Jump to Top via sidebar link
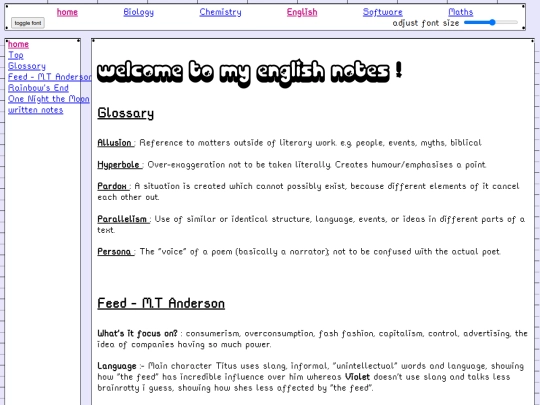540x405 pixels. coord(15,55)
